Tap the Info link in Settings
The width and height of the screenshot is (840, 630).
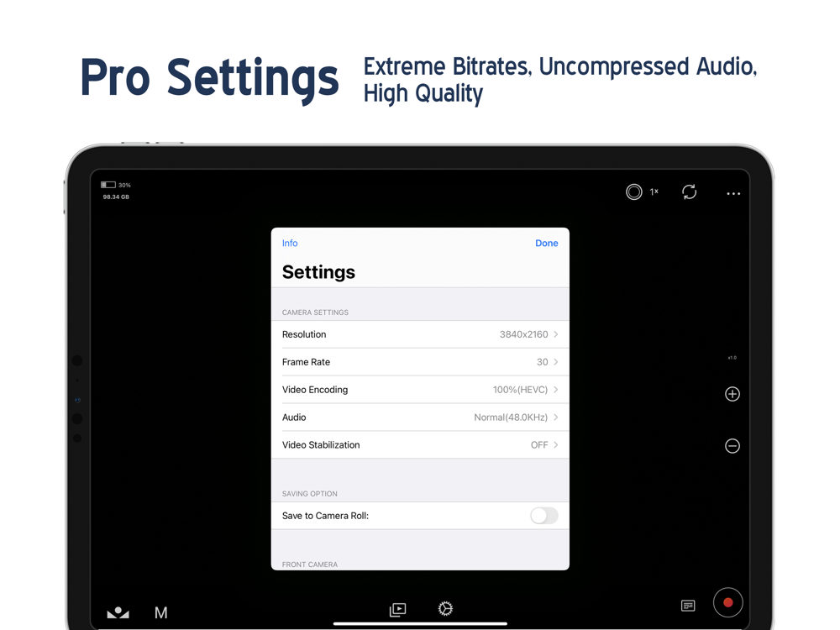point(290,244)
